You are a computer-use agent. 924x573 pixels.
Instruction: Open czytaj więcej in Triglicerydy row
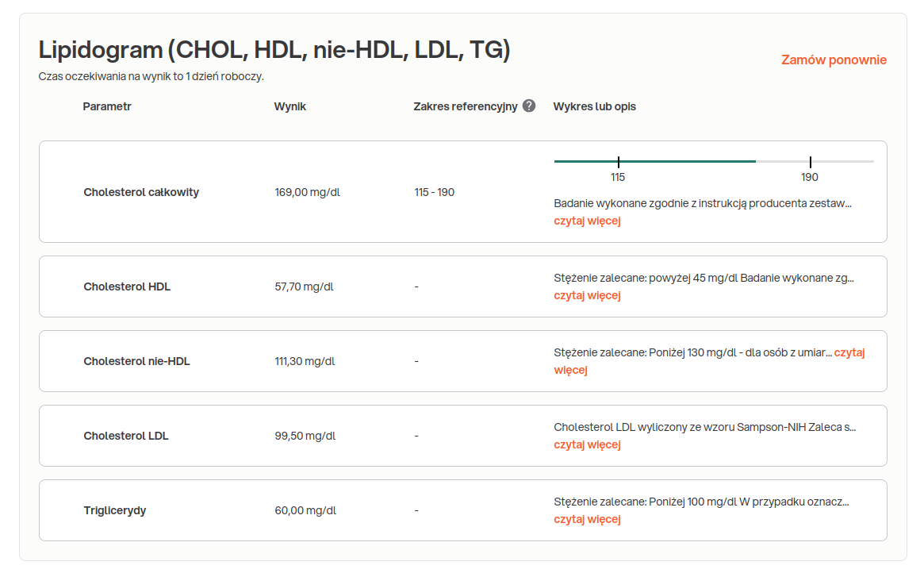click(587, 519)
